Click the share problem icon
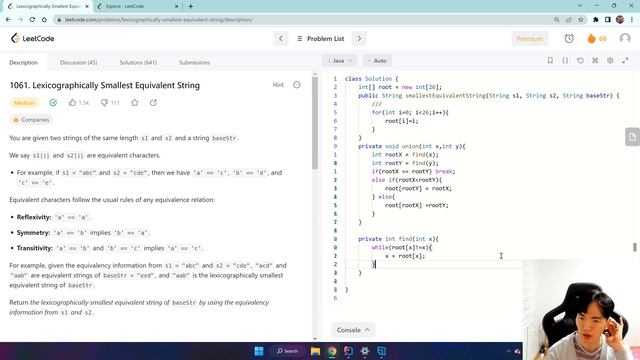 [x=153, y=103]
